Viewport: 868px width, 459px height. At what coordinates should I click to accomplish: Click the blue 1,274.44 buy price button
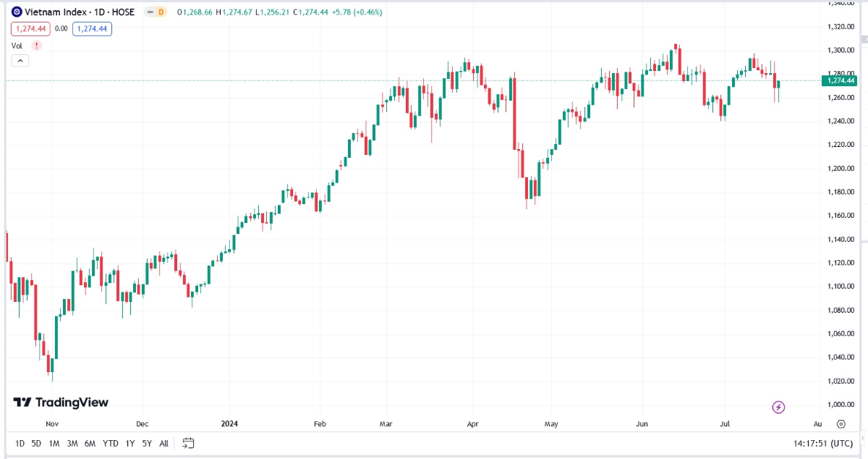pyautogui.click(x=92, y=29)
